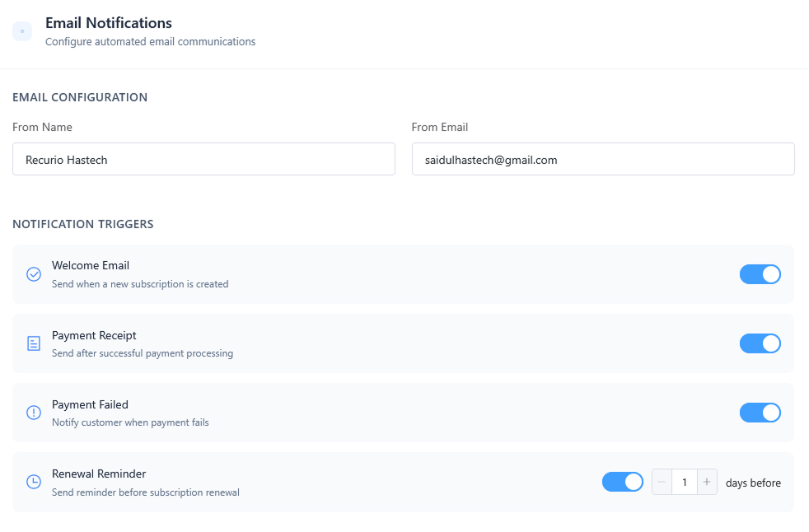This screenshot has width=809, height=532.
Task: Disable the Welcome Email notification toggle
Action: click(760, 273)
